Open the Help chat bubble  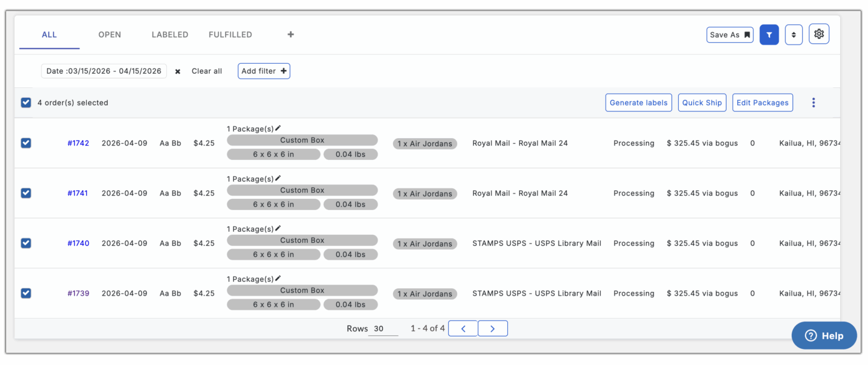click(824, 335)
